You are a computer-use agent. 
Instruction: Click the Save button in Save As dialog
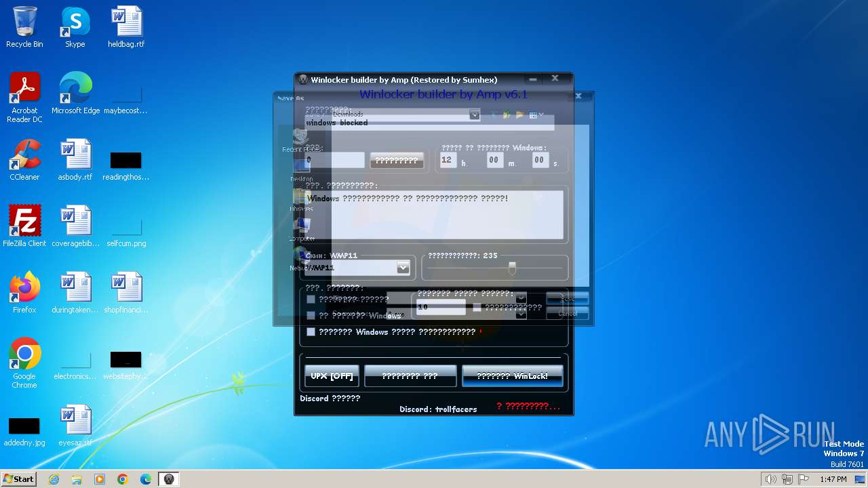(x=568, y=299)
